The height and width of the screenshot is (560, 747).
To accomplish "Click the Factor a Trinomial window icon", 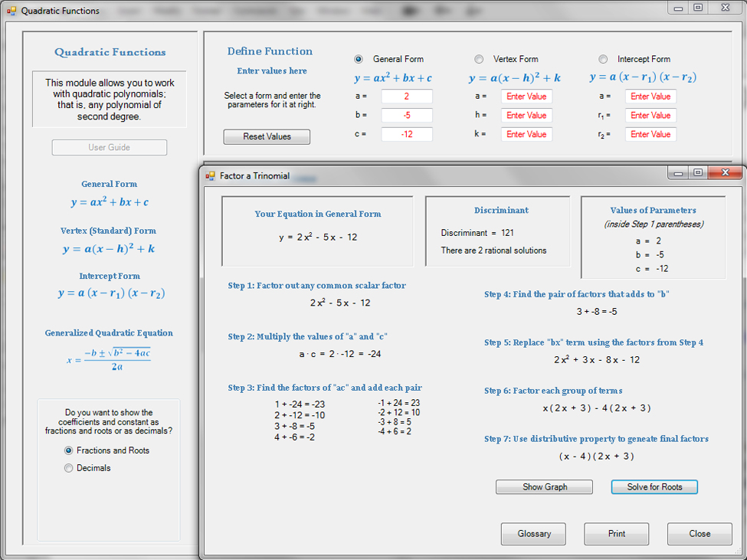I will point(210,175).
